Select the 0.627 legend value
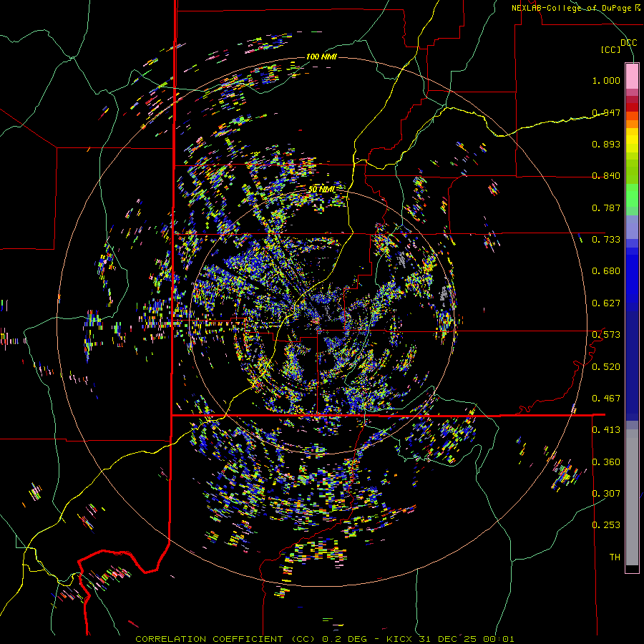Viewport: 644px width, 644px height. [606, 303]
